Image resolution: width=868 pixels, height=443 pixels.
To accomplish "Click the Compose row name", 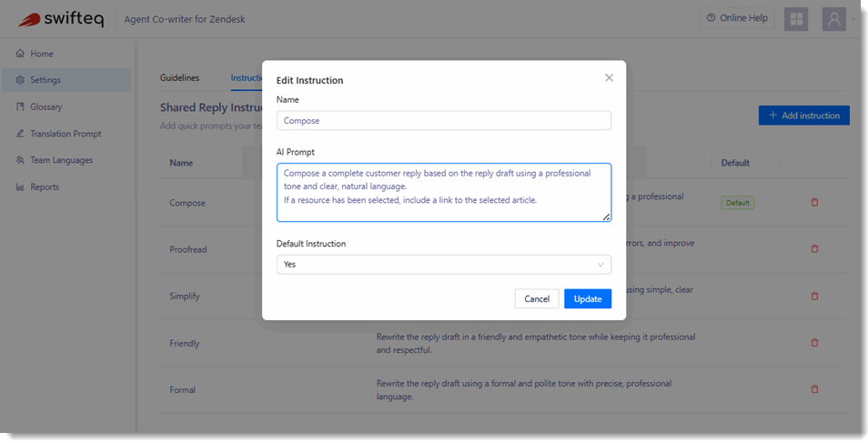I will coord(187,203).
